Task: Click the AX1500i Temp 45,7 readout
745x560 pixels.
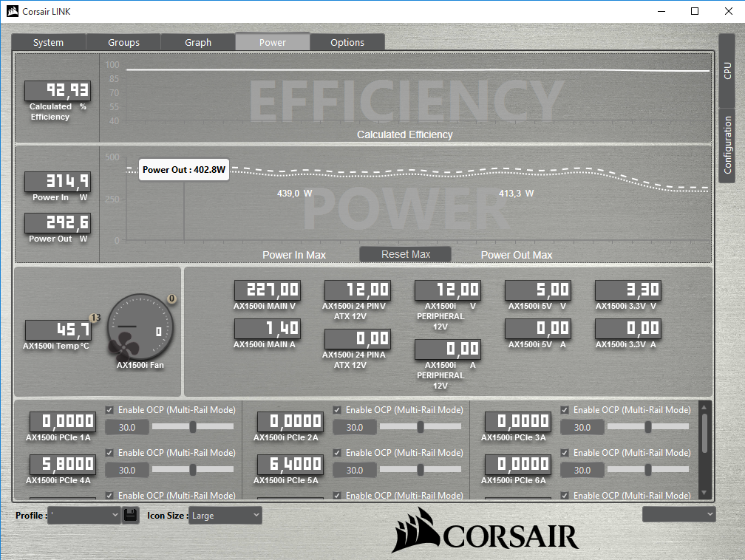Action: (58, 329)
